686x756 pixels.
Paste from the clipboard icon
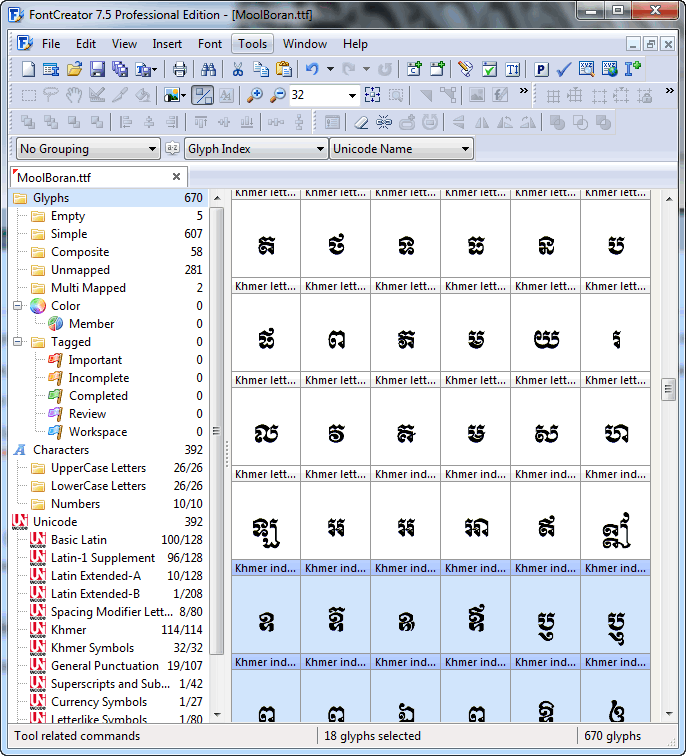point(284,69)
